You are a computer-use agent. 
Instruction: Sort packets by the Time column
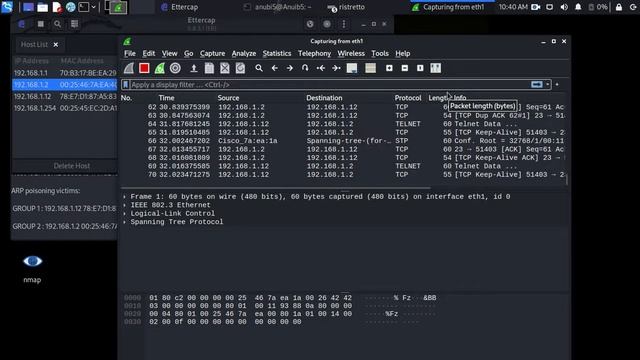167,98
